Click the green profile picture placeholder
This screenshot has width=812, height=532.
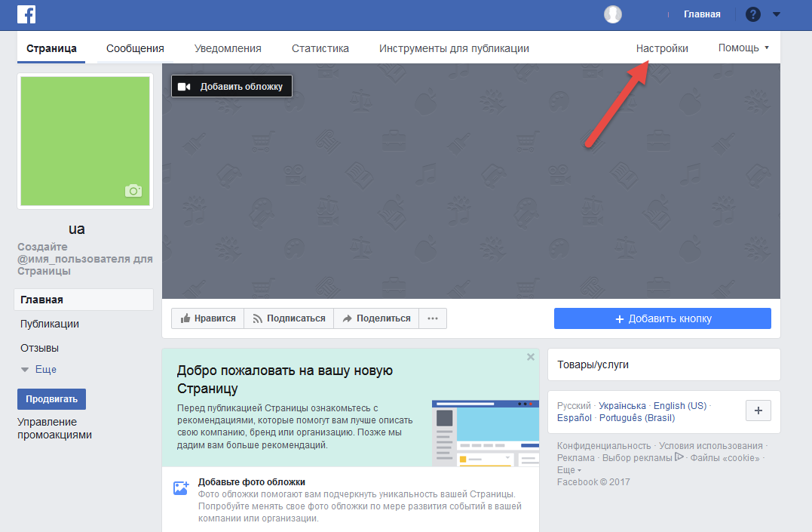(85, 141)
